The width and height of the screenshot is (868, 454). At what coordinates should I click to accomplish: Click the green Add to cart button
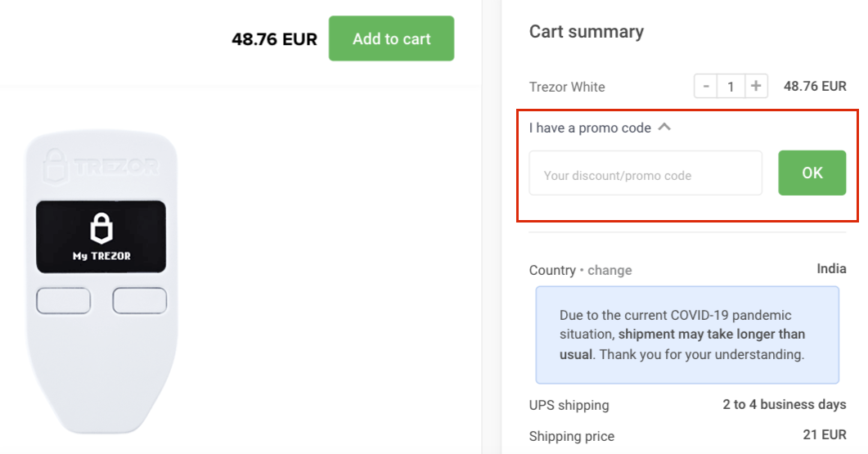click(391, 38)
